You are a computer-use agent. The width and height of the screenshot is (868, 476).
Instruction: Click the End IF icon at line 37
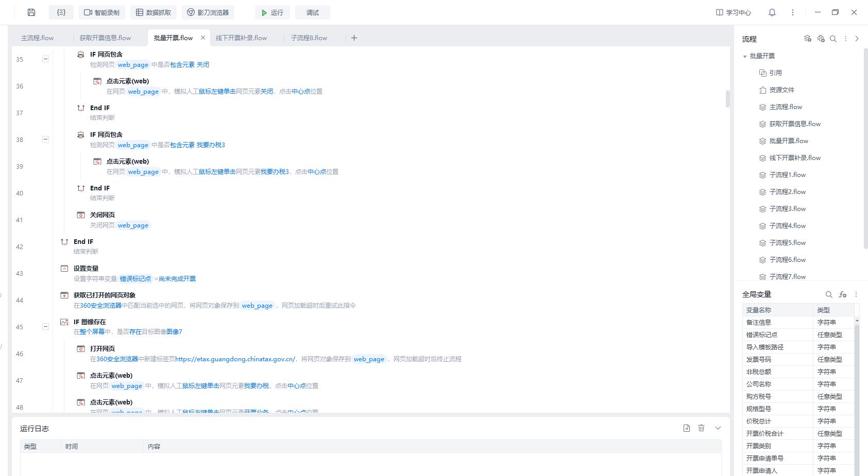pyautogui.click(x=81, y=108)
